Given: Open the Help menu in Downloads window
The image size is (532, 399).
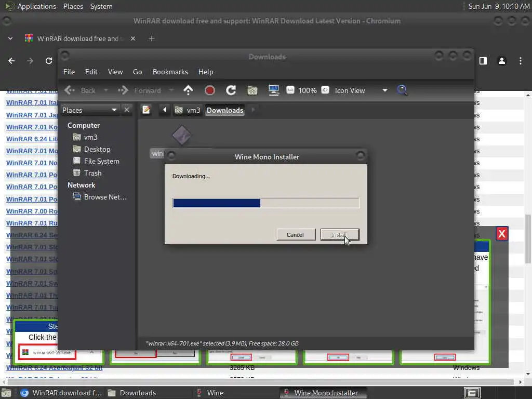Looking at the screenshot, I should click(x=206, y=72).
